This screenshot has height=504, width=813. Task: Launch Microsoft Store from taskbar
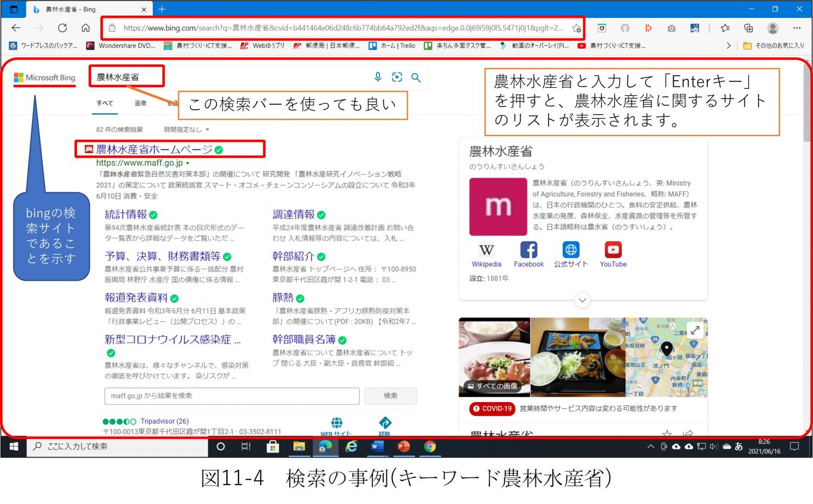click(273, 447)
